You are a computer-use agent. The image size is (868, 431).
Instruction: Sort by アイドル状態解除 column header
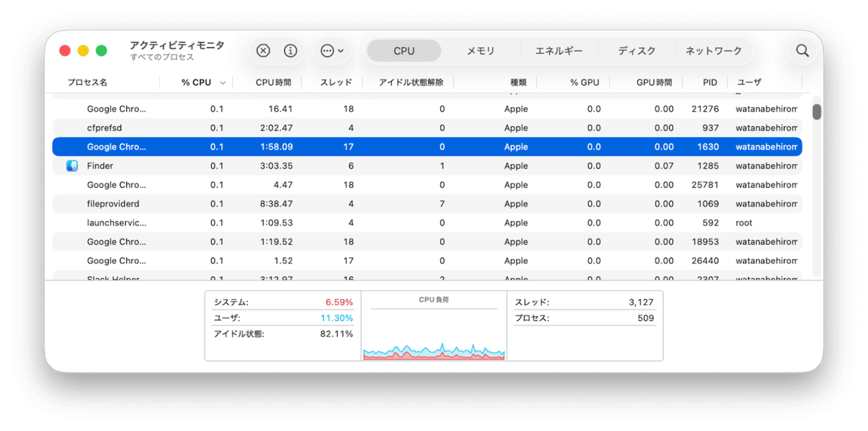(x=411, y=82)
